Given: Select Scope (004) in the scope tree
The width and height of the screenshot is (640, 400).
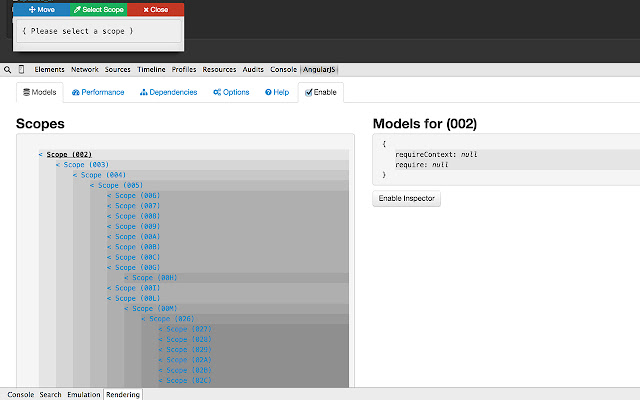Looking at the screenshot, I should (x=103, y=175).
